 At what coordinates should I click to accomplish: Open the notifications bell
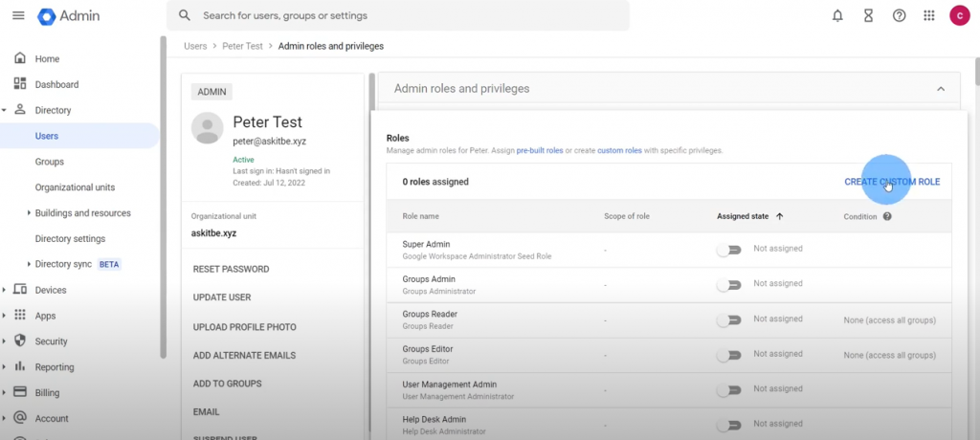[838, 16]
